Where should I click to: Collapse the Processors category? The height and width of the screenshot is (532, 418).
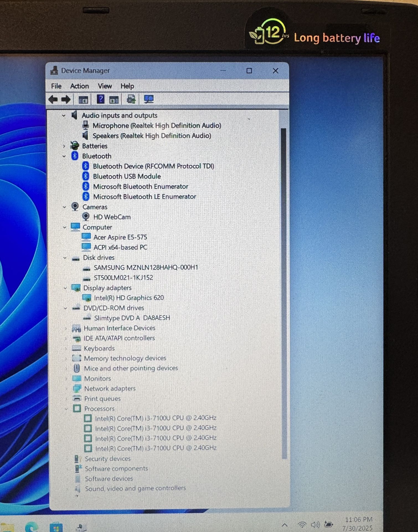(66, 409)
